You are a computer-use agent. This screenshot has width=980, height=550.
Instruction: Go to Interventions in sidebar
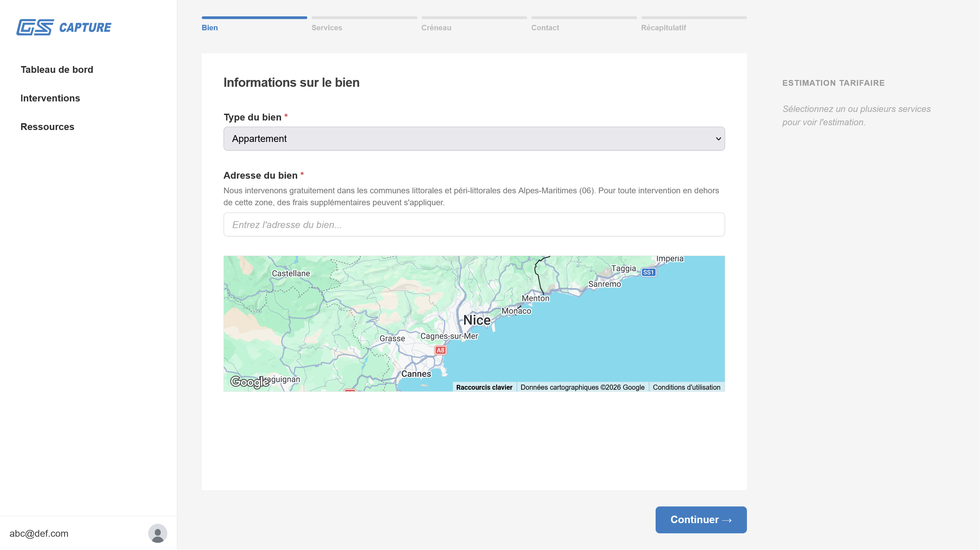click(x=50, y=98)
